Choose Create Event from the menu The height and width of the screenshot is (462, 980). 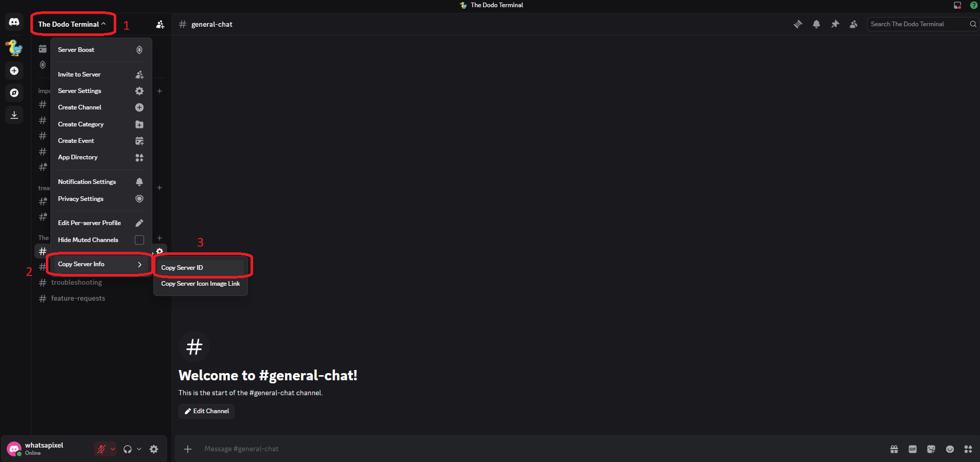(101, 141)
